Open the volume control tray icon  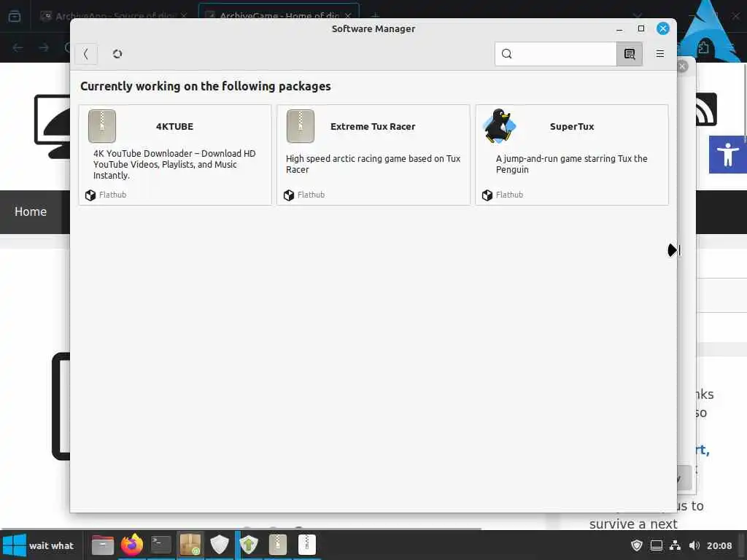pyautogui.click(x=694, y=545)
